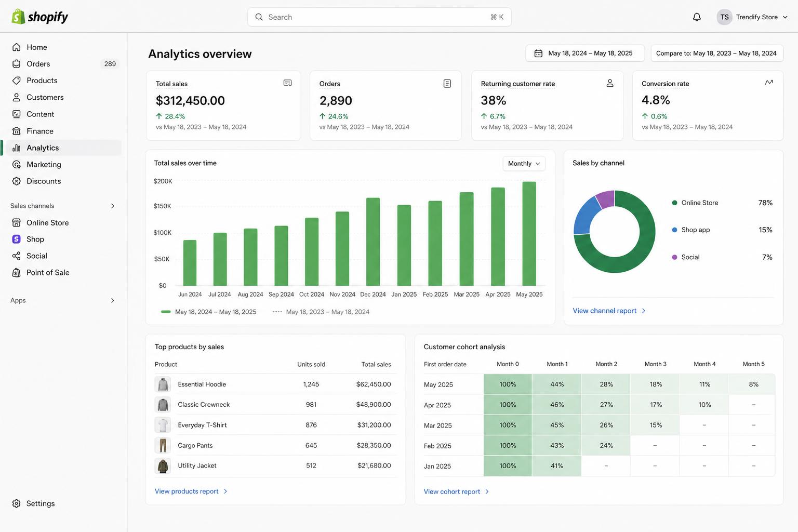Open Settings gear in sidebar
The height and width of the screenshot is (532, 798).
(17, 503)
